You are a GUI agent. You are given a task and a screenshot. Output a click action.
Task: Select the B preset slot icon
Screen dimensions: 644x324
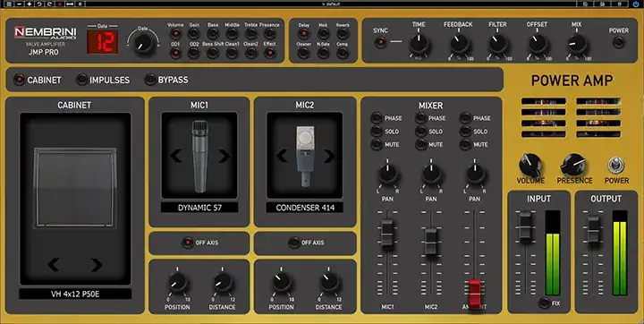click(x=80, y=4)
